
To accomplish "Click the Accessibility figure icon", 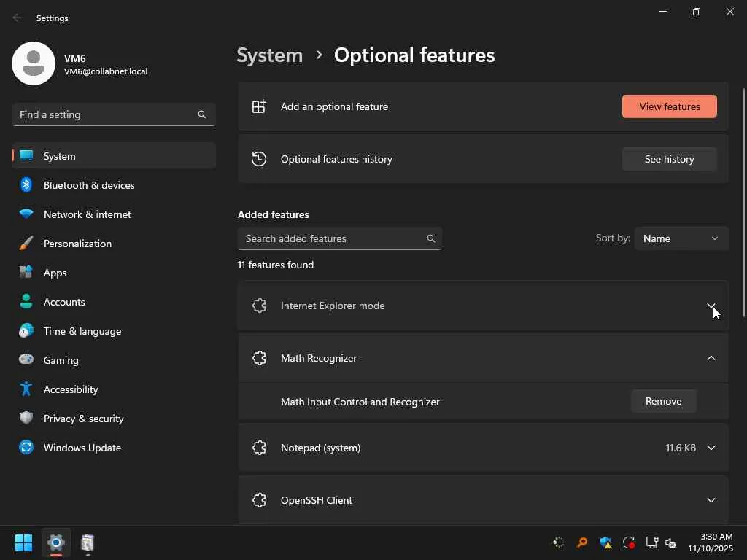I will (x=26, y=389).
